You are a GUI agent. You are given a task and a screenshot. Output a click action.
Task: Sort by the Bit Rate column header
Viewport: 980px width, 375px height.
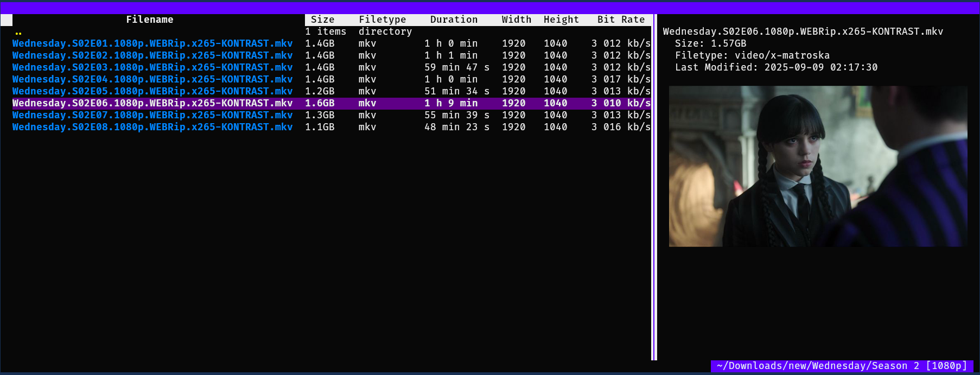point(621,20)
